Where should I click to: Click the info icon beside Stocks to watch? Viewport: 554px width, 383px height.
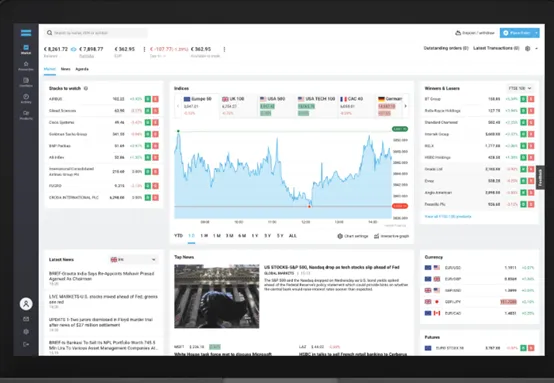pos(86,88)
